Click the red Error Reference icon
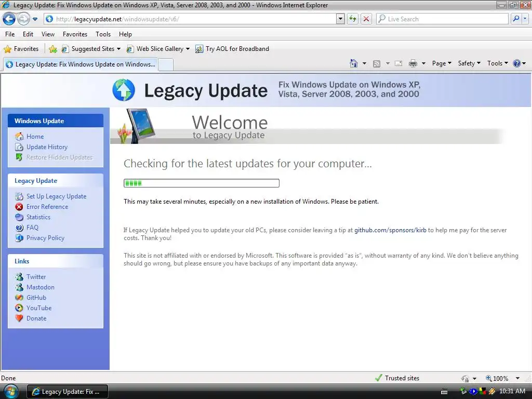532x399 pixels. coord(19,207)
